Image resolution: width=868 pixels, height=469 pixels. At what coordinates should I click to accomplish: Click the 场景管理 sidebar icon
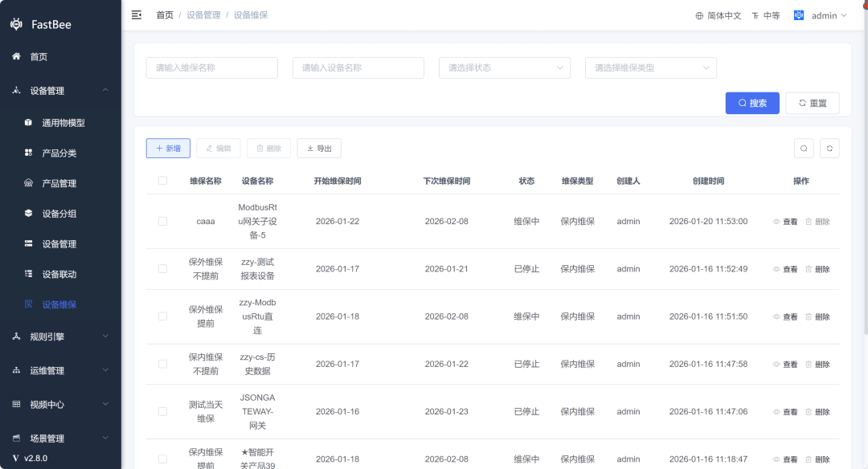point(17,438)
